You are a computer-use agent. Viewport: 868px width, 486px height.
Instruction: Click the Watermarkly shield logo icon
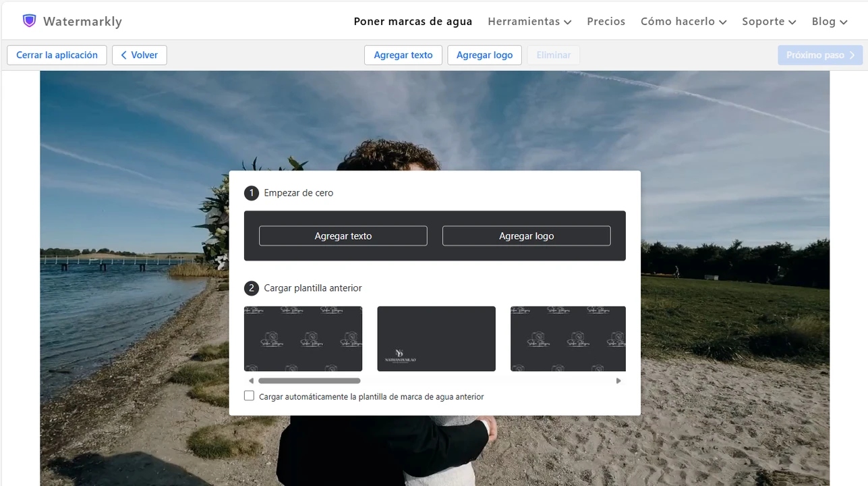pos(29,21)
